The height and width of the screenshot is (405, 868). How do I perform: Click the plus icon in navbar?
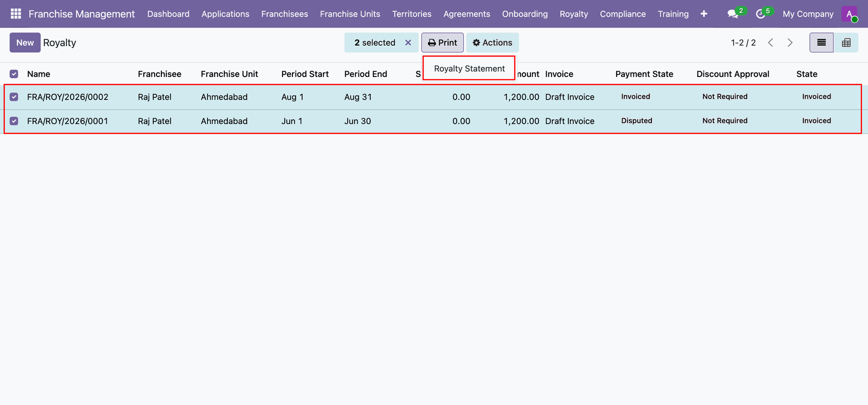pyautogui.click(x=704, y=14)
